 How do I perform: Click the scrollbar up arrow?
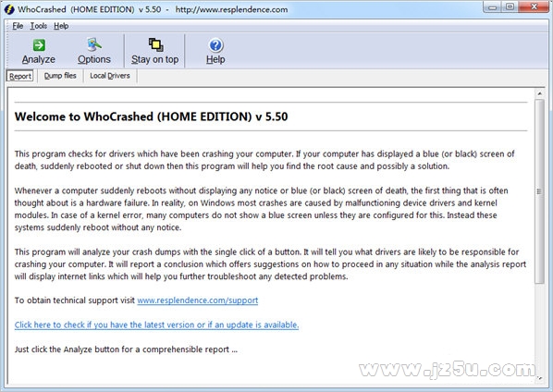539,93
